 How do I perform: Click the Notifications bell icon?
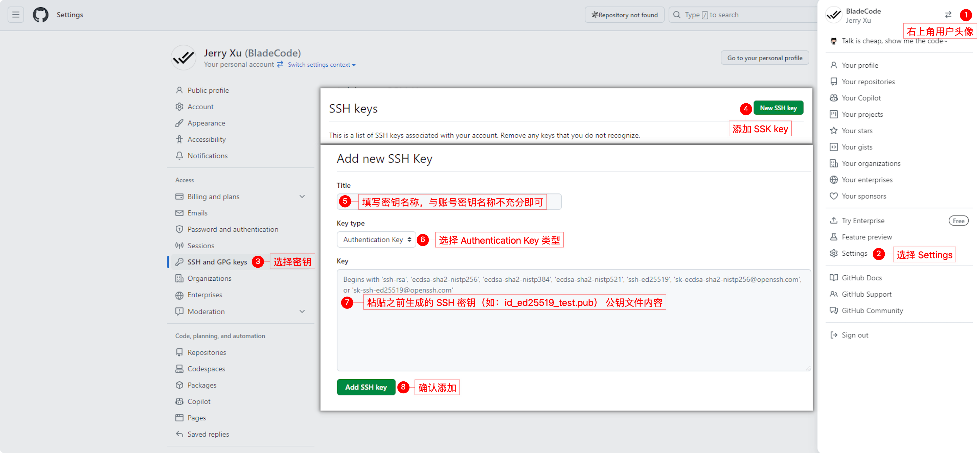[x=179, y=156]
